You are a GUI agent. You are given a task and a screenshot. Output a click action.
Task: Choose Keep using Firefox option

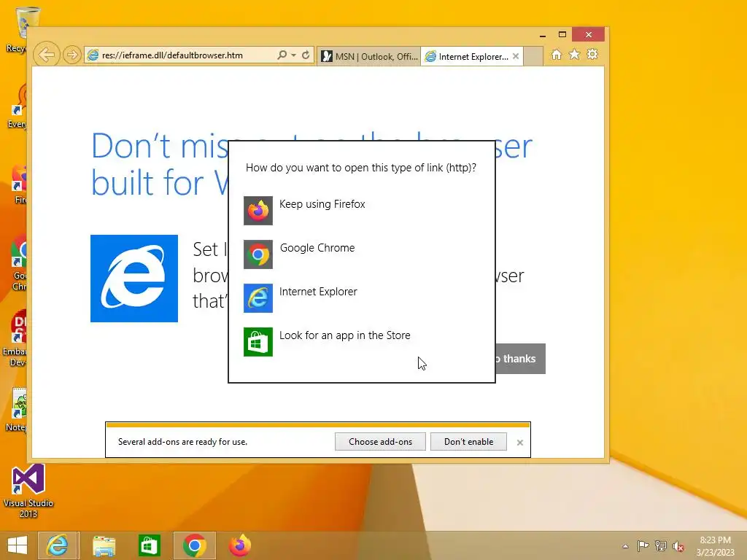pos(362,210)
